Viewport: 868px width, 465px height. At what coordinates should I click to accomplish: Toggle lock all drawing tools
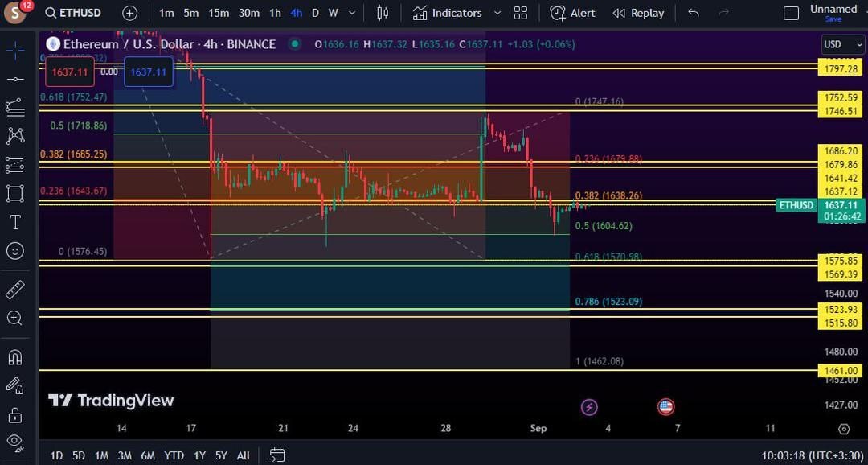[x=15, y=413]
